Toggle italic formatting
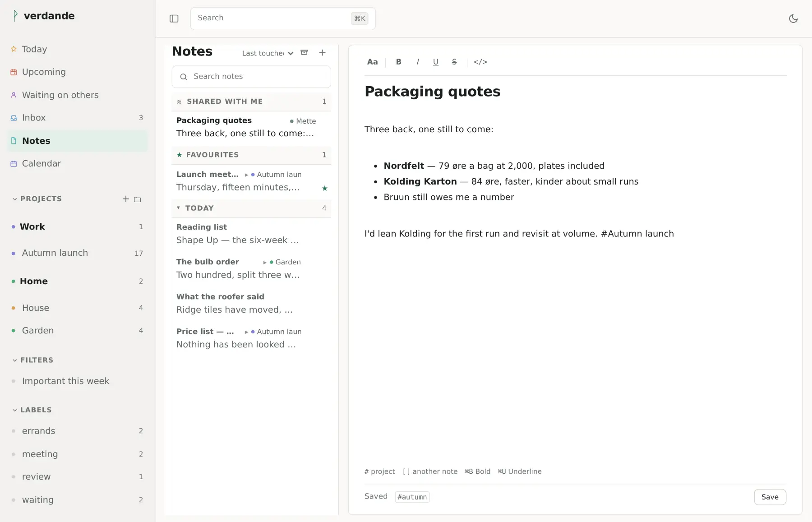Screen dimensions: 812x522 [x=418, y=62]
